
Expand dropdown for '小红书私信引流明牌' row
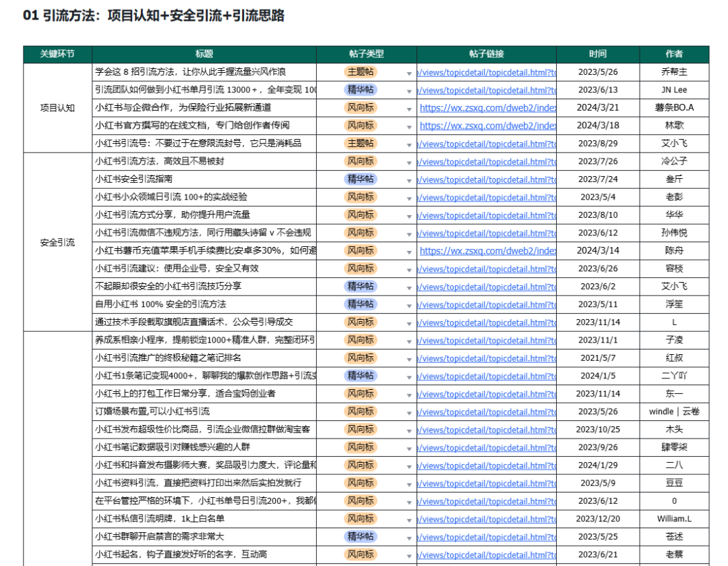pos(409,520)
